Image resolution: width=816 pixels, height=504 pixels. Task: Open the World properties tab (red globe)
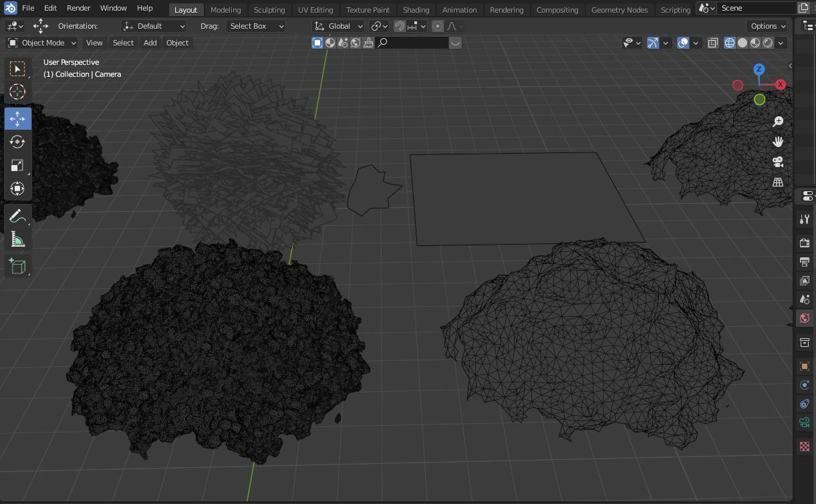pos(805,318)
